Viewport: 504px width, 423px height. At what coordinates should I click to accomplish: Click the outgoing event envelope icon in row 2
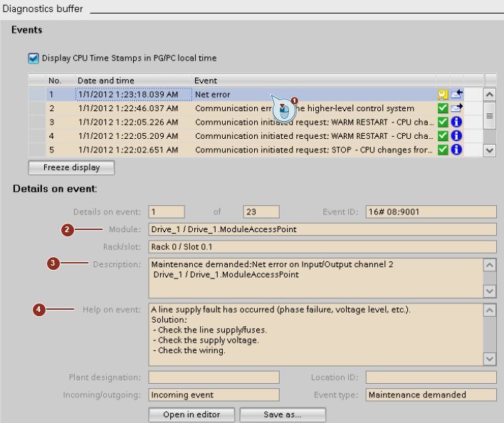pyautogui.click(x=456, y=108)
